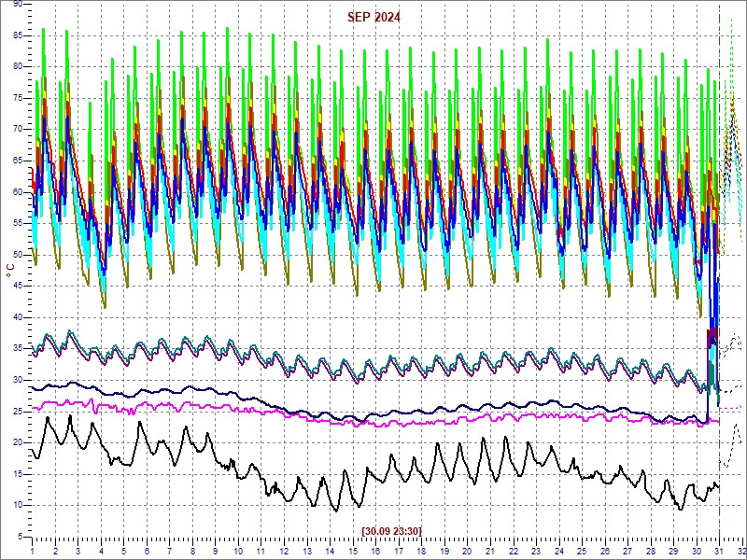Select day 10 on the X axis
Screen dimensions: 747x560
click(239, 552)
